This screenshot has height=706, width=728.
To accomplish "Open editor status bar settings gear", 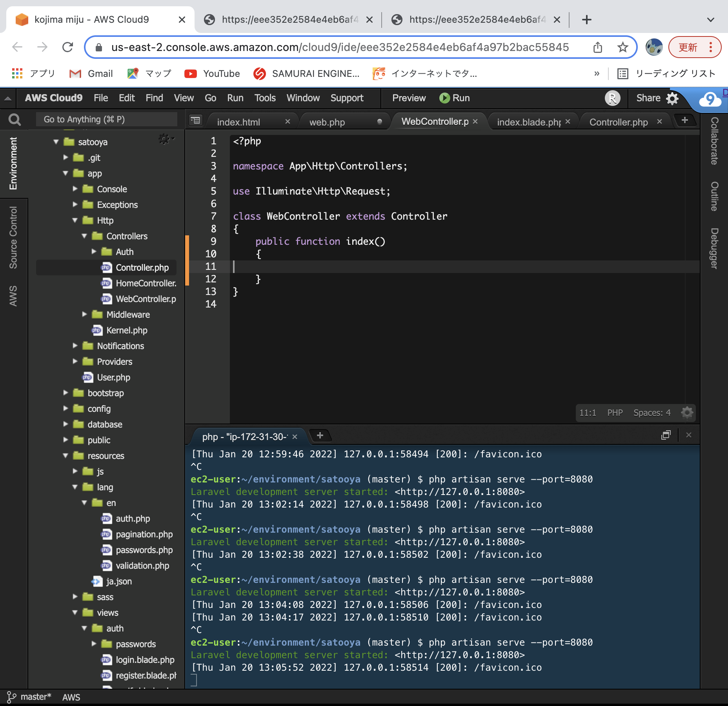I will [687, 413].
